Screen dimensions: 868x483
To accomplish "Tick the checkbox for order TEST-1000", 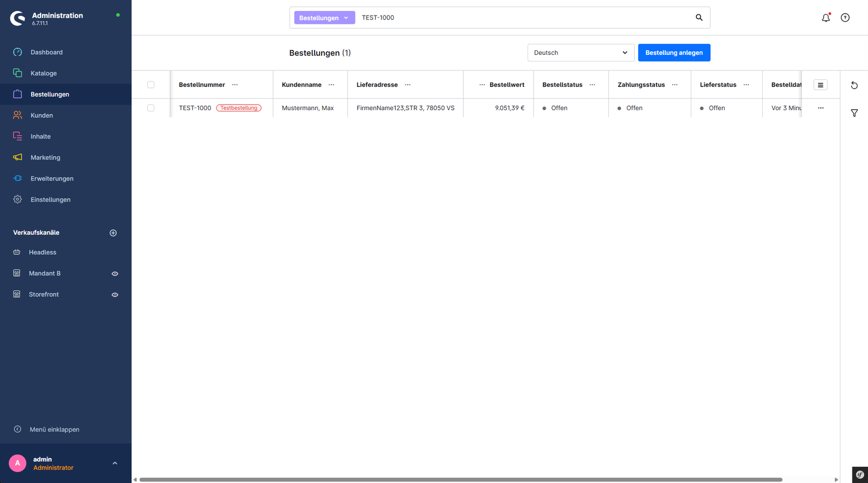I will pos(151,108).
